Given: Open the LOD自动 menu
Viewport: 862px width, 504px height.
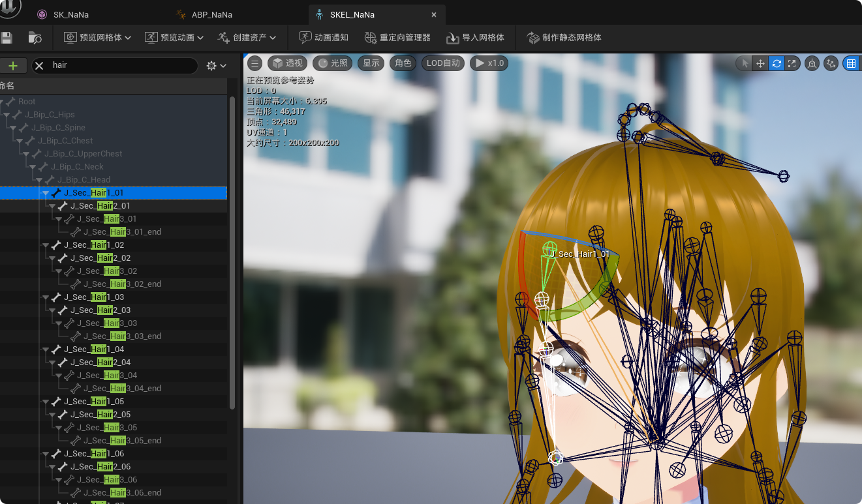Looking at the screenshot, I should tap(443, 63).
